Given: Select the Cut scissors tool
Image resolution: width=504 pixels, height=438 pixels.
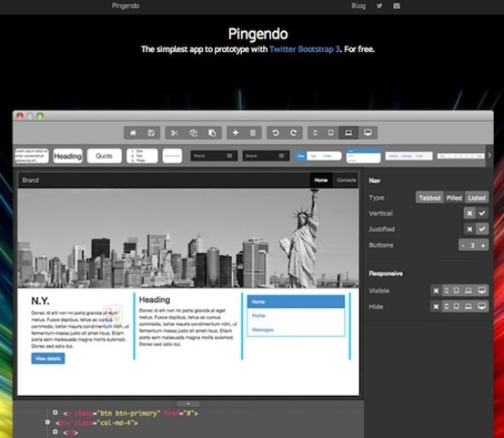Looking at the screenshot, I should (x=175, y=133).
